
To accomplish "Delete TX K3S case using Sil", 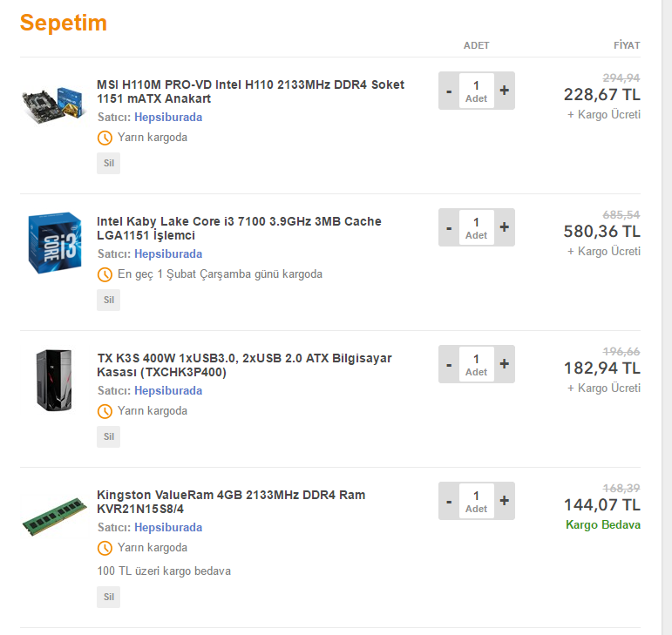I will 108,436.
